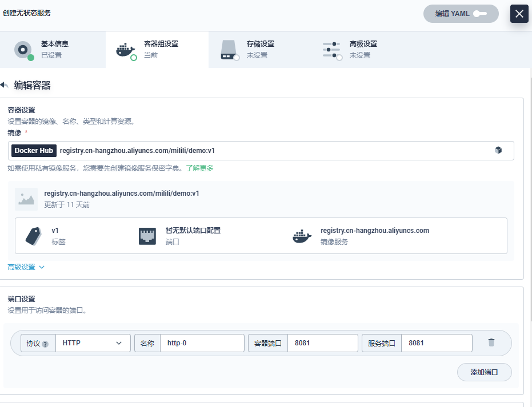Click the cube icon in image field

point(498,150)
